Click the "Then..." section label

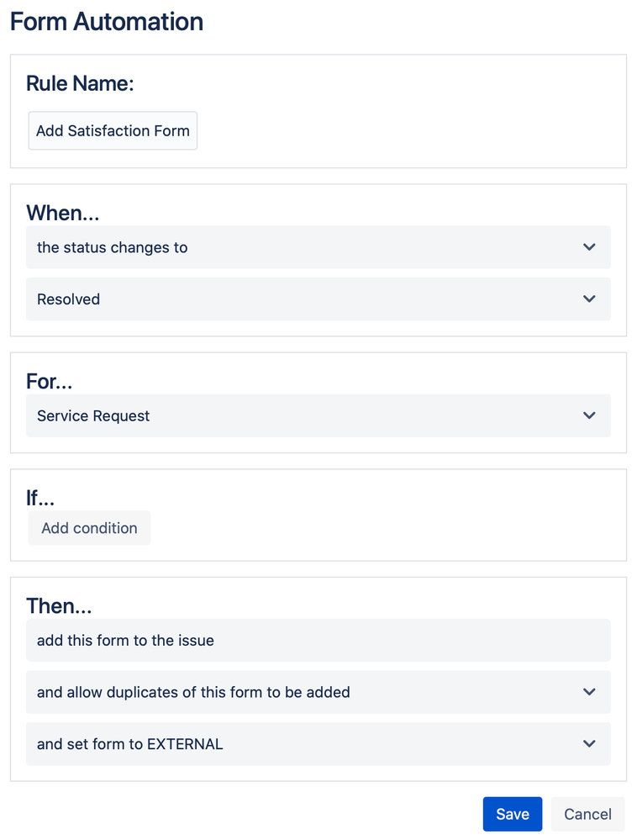pos(59,605)
